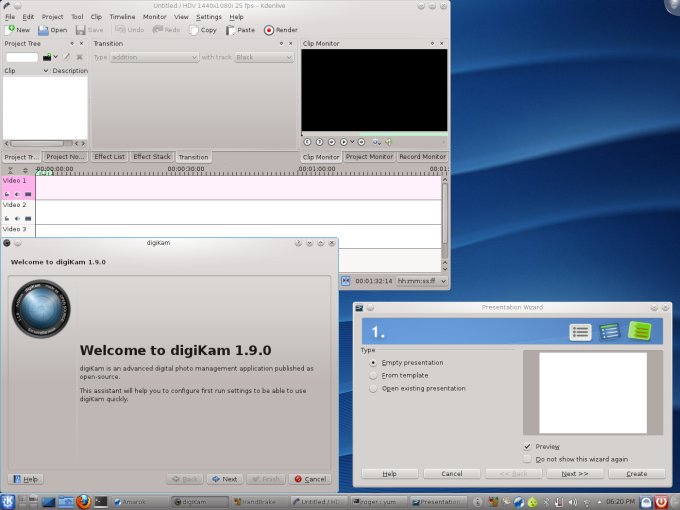
Task: Switch to the Effect List tab
Action: coord(109,157)
